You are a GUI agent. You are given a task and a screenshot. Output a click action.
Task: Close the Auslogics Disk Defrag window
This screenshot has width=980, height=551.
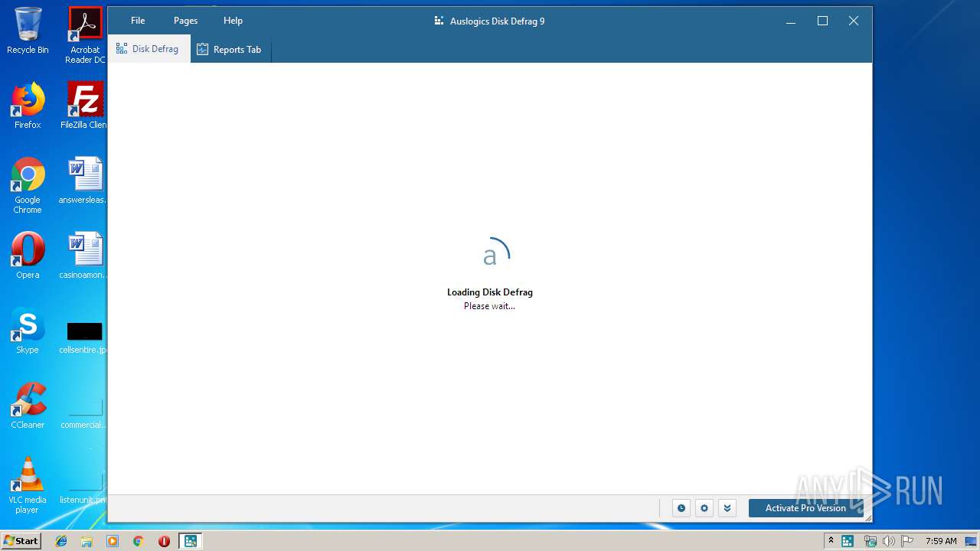coord(854,21)
